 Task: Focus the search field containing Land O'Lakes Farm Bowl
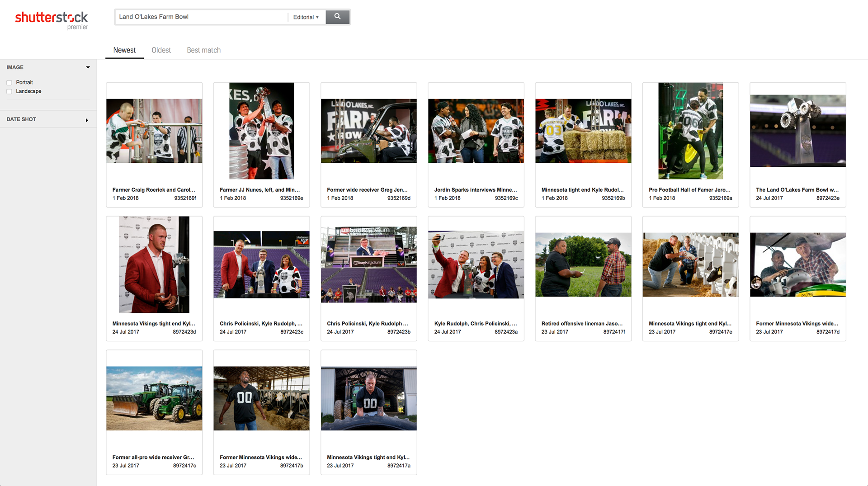pos(201,17)
